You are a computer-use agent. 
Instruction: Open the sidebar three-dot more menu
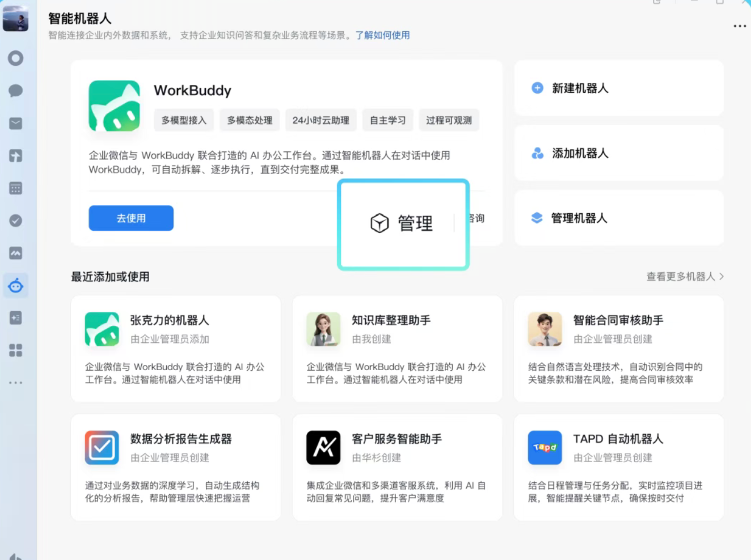click(x=16, y=383)
